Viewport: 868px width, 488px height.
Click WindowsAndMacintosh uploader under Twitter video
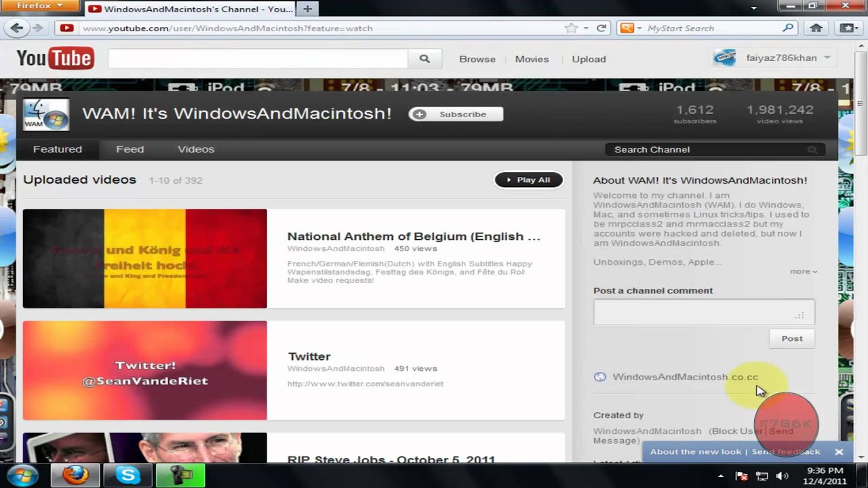336,369
